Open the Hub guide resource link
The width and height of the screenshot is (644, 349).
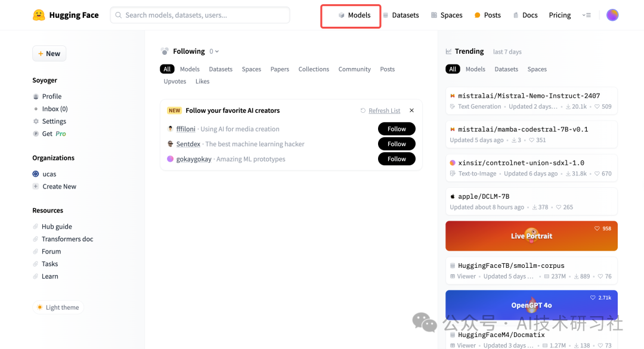57,227
